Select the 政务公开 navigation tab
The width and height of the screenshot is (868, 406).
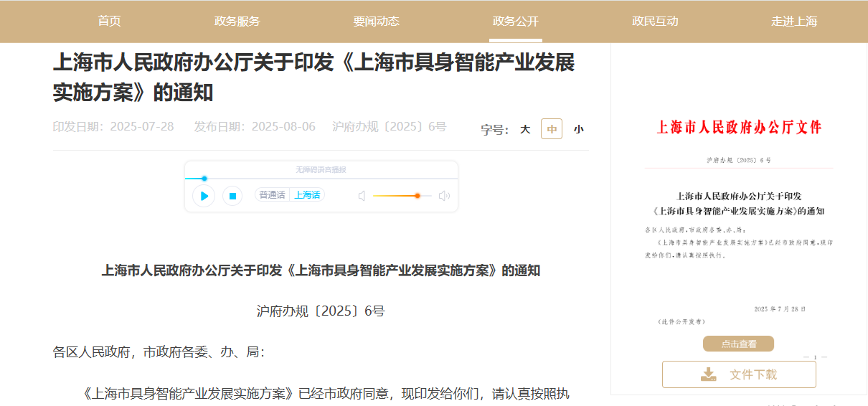pyautogui.click(x=515, y=21)
